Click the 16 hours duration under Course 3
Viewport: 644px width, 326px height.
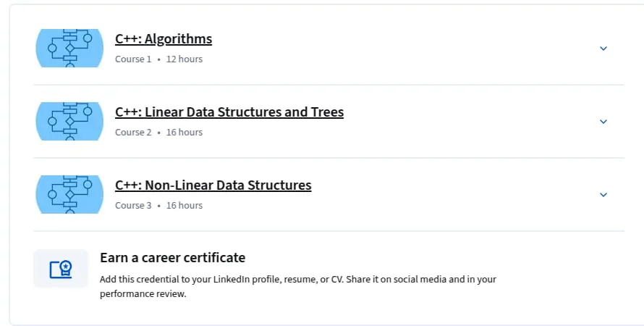click(185, 206)
